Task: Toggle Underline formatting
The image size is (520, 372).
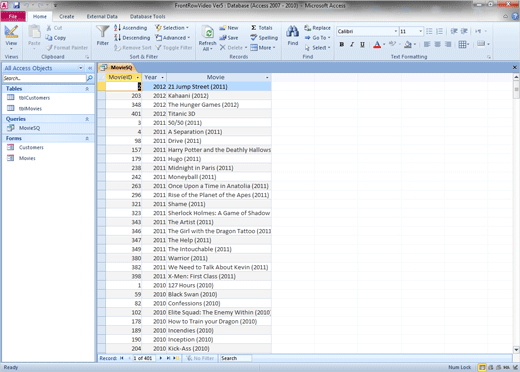Action: point(362,44)
